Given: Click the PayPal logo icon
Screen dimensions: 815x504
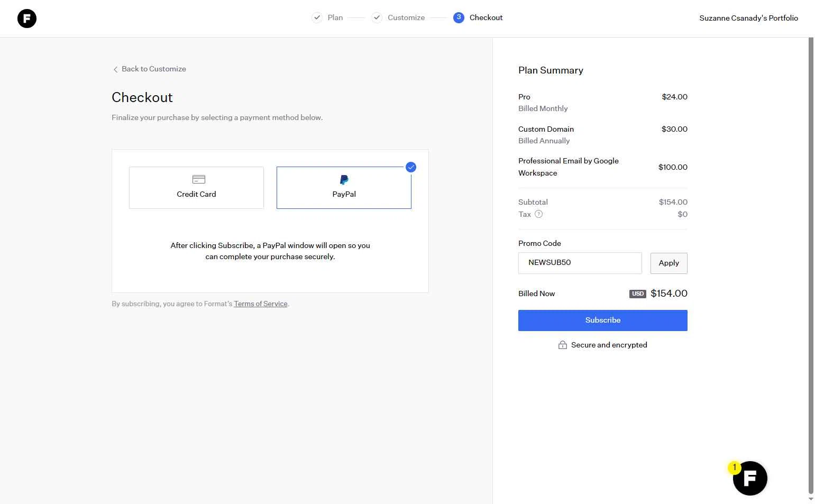Looking at the screenshot, I should click(344, 180).
